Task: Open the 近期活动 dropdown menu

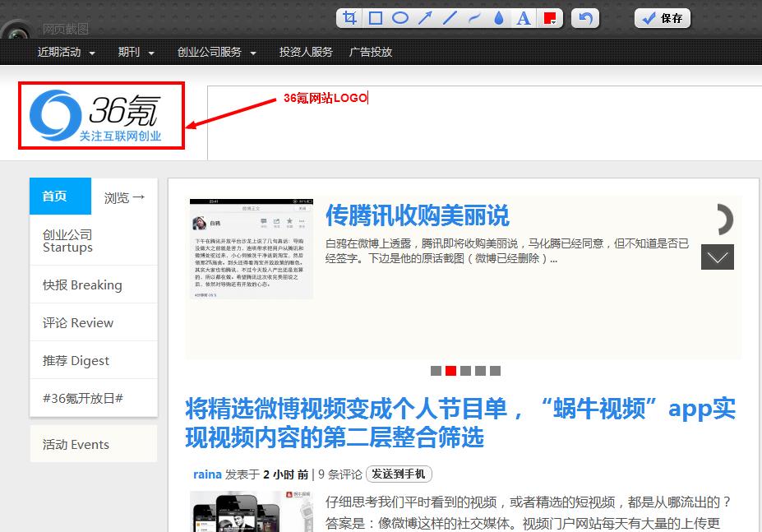Action: click(x=66, y=52)
